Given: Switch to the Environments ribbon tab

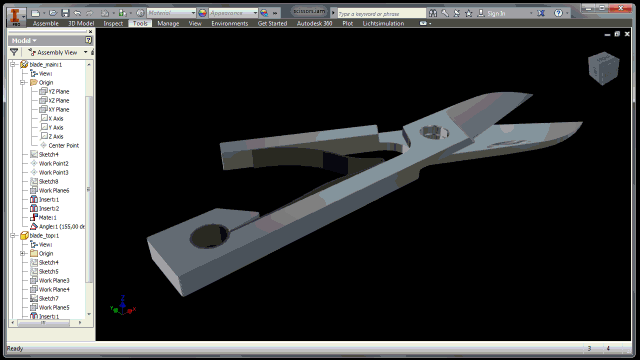Looking at the screenshot, I should (x=229, y=23).
